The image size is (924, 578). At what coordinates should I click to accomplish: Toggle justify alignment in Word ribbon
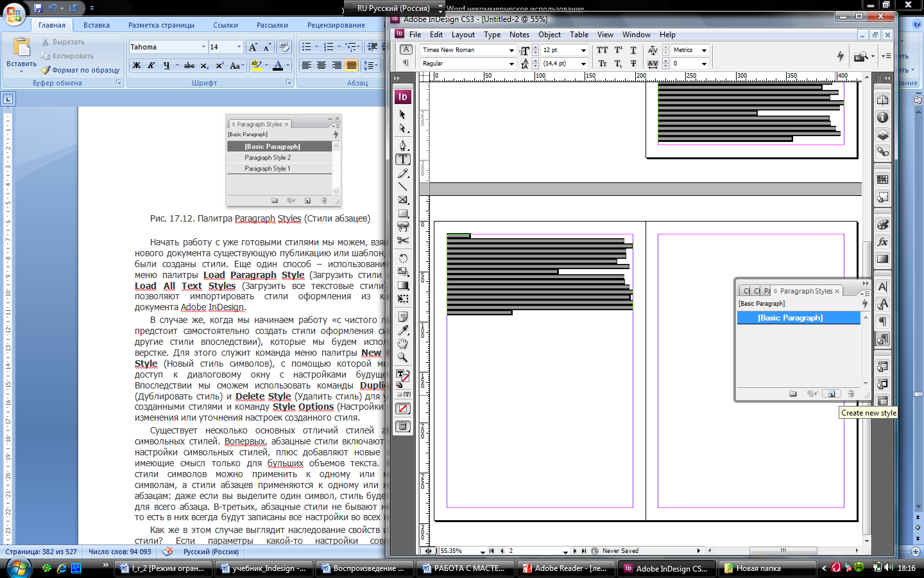tap(351, 66)
